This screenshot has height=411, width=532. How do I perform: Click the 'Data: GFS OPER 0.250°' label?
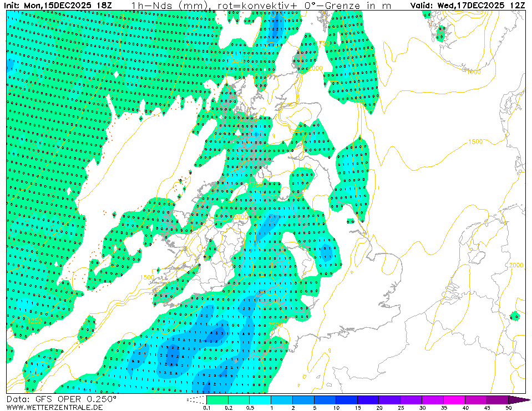click(61, 399)
